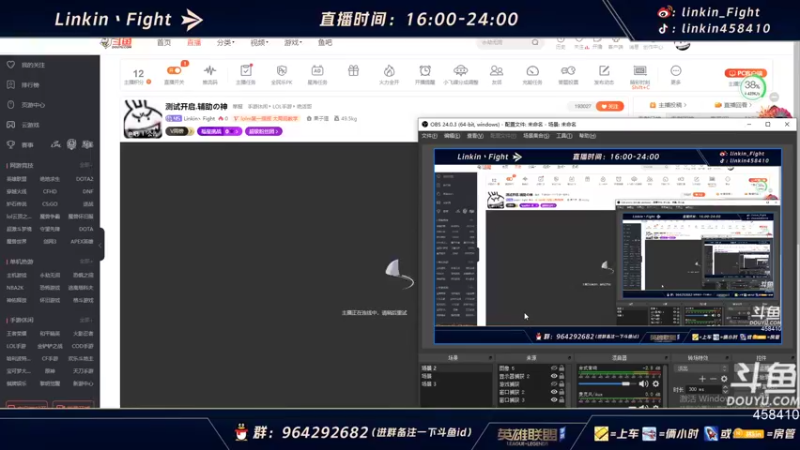
Task: Open the 主播投稿 link
Action: click(x=668, y=105)
